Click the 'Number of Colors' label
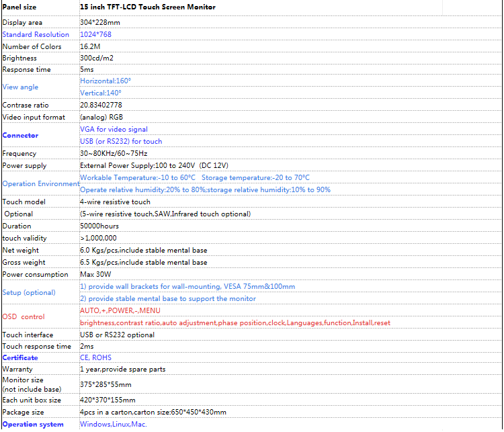504x432 pixels. click(32, 46)
